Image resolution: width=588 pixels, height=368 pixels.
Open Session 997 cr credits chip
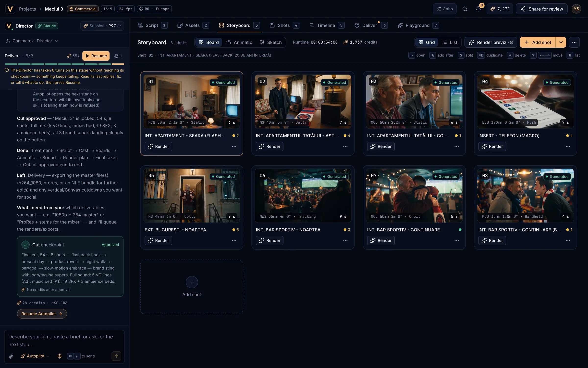(x=102, y=26)
